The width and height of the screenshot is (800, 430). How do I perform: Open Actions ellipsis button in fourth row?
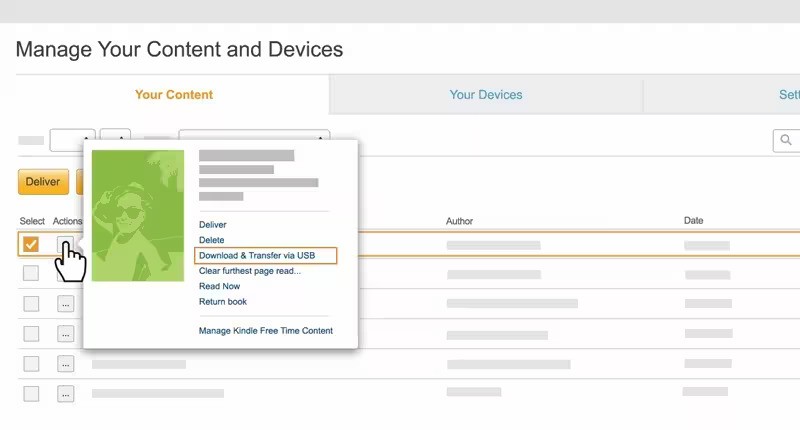click(x=65, y=334)
